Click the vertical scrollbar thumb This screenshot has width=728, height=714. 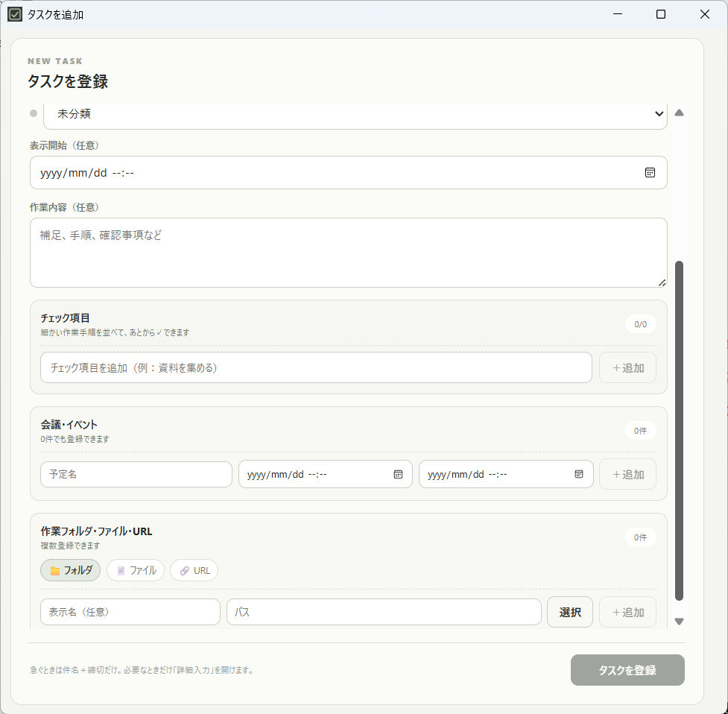tap(680, 431)
